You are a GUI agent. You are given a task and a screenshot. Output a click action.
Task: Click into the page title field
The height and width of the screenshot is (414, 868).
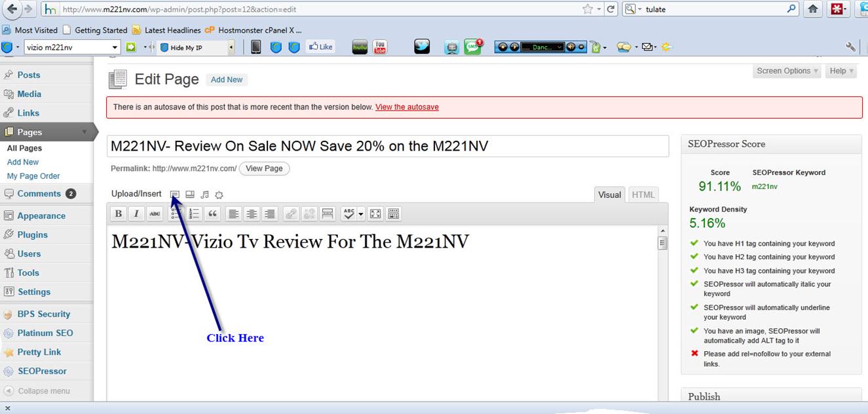pyautogui.click(x=387, y=146)
